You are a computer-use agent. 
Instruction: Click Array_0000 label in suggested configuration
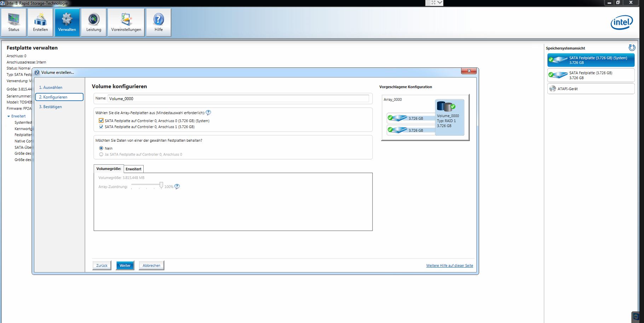pyautogui.click(x=393, y=99)
